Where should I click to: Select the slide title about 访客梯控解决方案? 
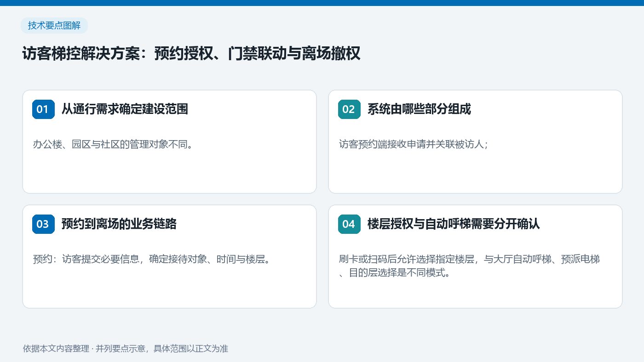[191, 54]
